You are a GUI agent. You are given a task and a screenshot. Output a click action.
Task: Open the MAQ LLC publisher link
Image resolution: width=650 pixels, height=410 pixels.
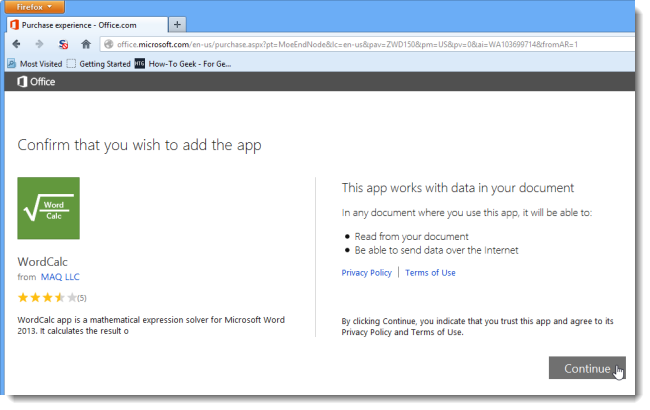click(x=60, y=277)
